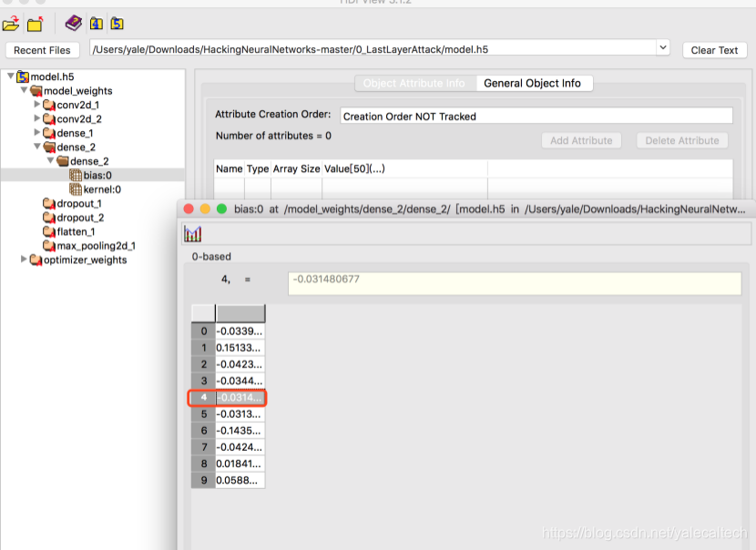This screenshot has width=756, height=550.
Task: Select row 9 cell 0.0588...
Action: (240, 481)
